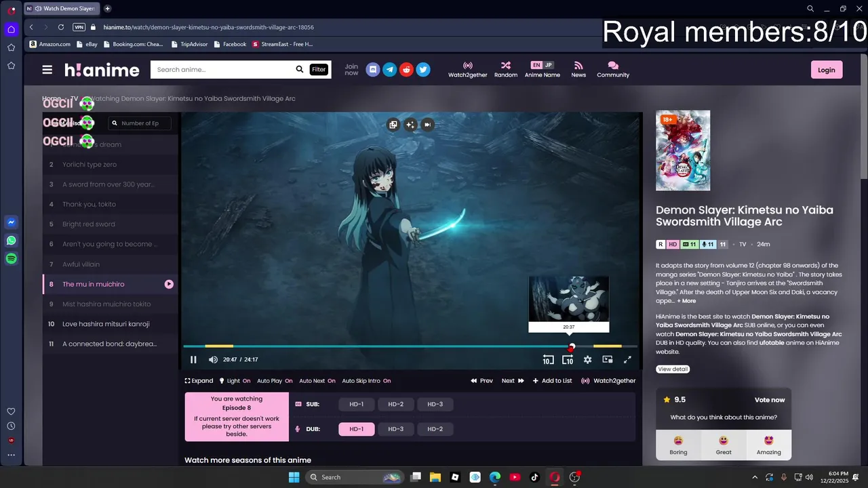
Task: Open the Random anime shuffle item
Action: pyautogui.click(x=506, y=70)
